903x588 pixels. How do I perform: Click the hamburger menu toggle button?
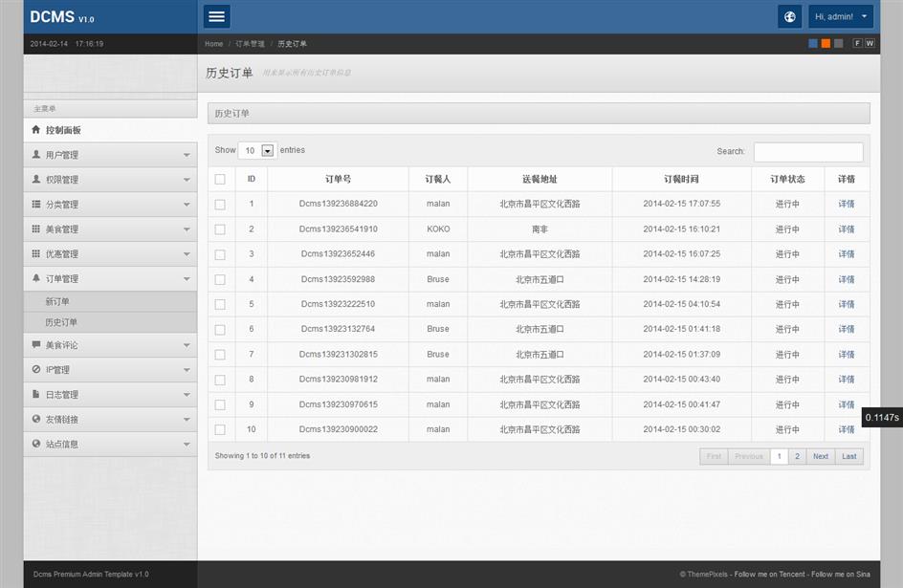click(217, 16)
